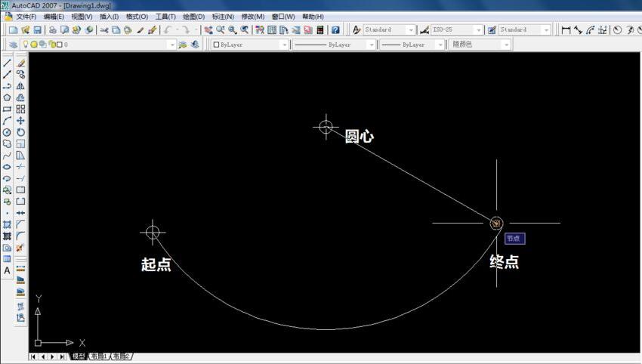This screenshot has height=364, width=642.
Task: Click the Cut to clipboard icon
Action: [x=104, y=30]
